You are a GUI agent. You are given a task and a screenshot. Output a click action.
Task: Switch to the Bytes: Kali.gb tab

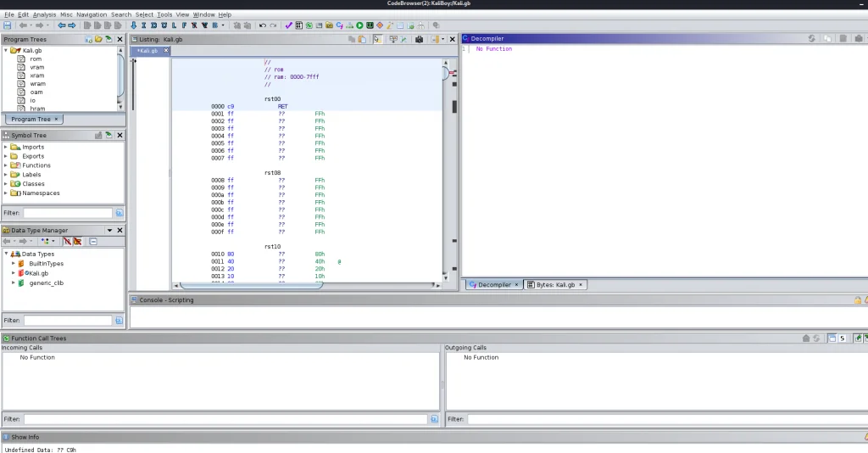point(554,285)
